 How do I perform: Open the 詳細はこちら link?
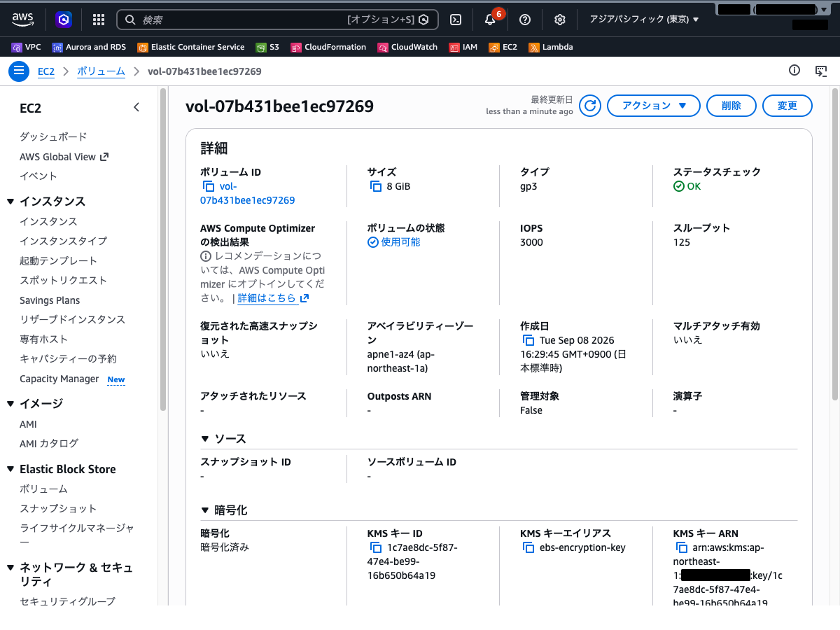(273, 298)
